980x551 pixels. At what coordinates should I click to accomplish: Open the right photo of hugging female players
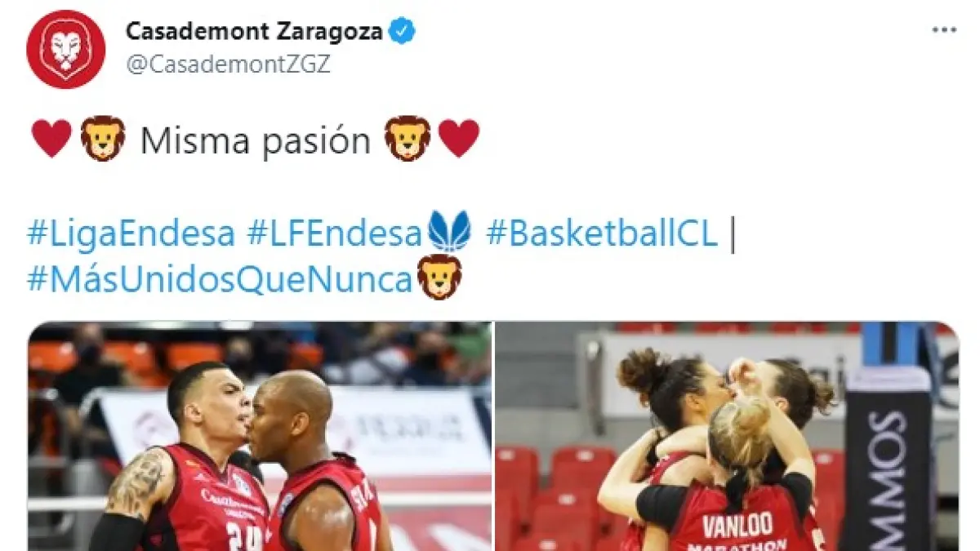coord(726,436)
